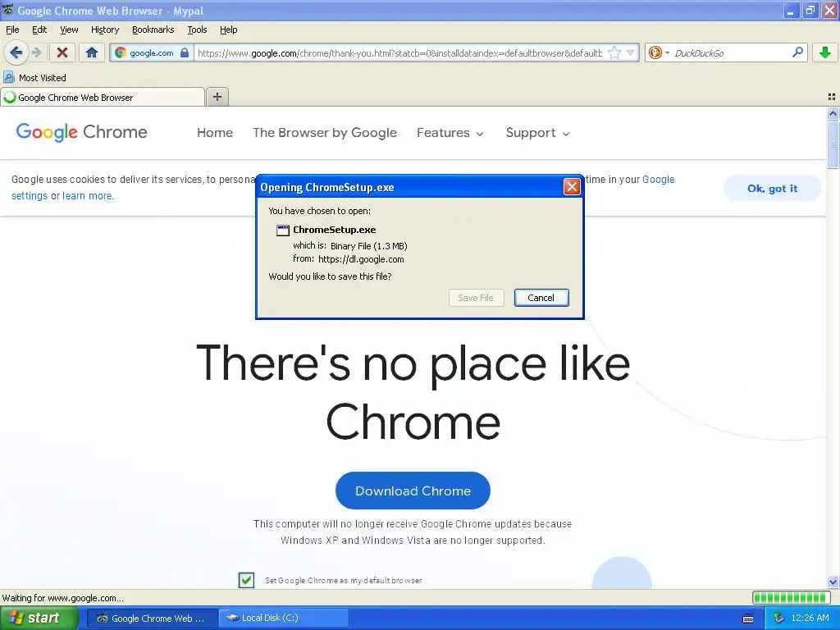Go to the Home nav link
The width and height of the screenshot is (840, 630).
coord(215,132)
